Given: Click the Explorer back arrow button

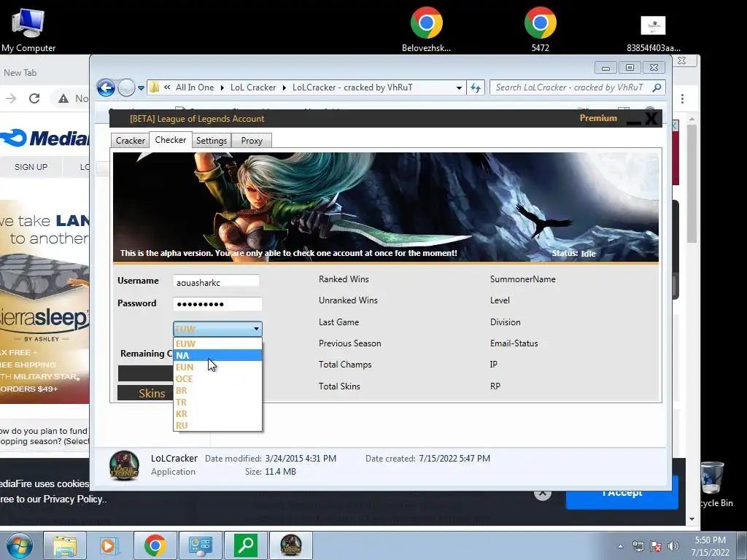Looking at the screenshot, I should point(106,87).
